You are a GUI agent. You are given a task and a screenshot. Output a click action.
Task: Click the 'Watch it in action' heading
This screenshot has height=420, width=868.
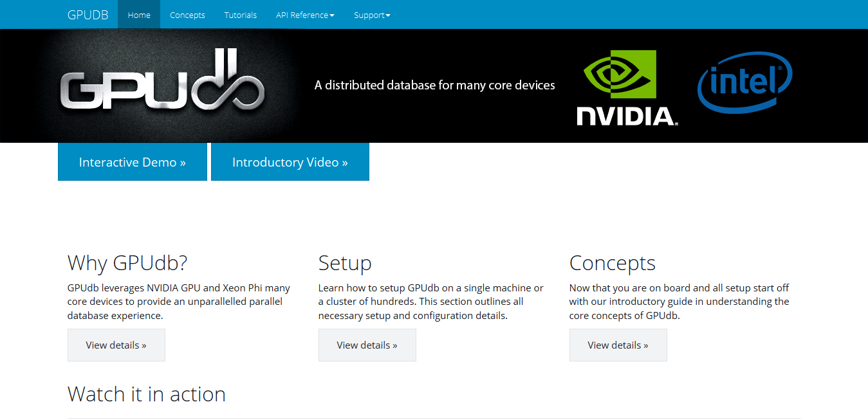147,394
